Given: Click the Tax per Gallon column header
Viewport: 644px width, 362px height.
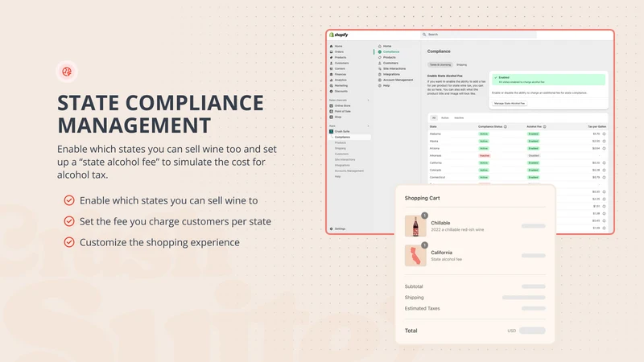Looking at the screenshot, I should pos(597,127).
